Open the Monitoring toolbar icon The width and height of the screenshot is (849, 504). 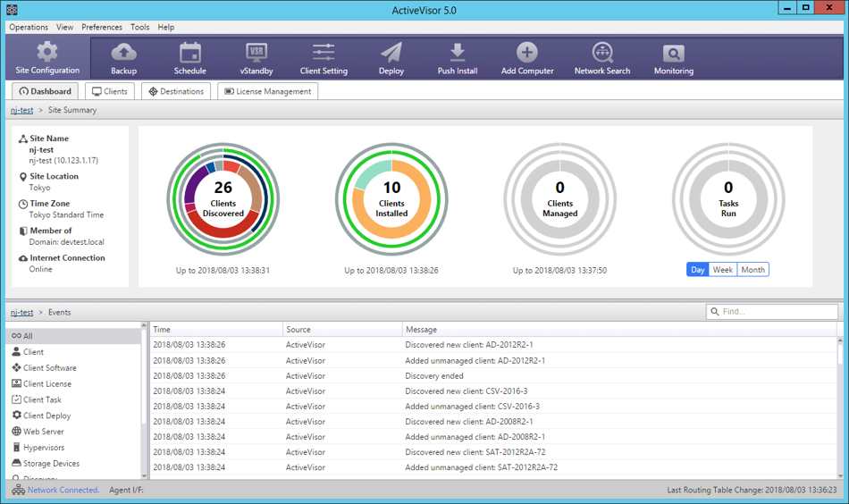(674, 53)
